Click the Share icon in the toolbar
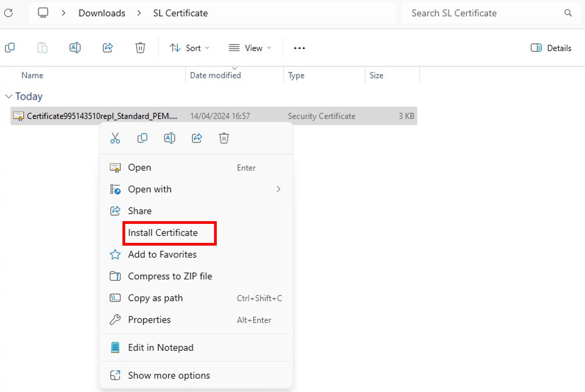 coord(107,47)
